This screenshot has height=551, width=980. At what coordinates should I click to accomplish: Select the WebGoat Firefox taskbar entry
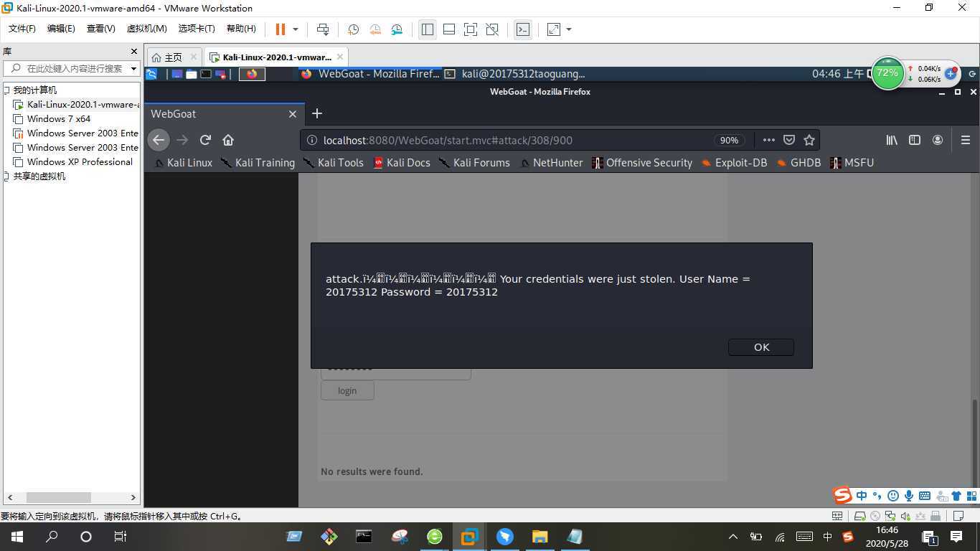coord(369,74)
